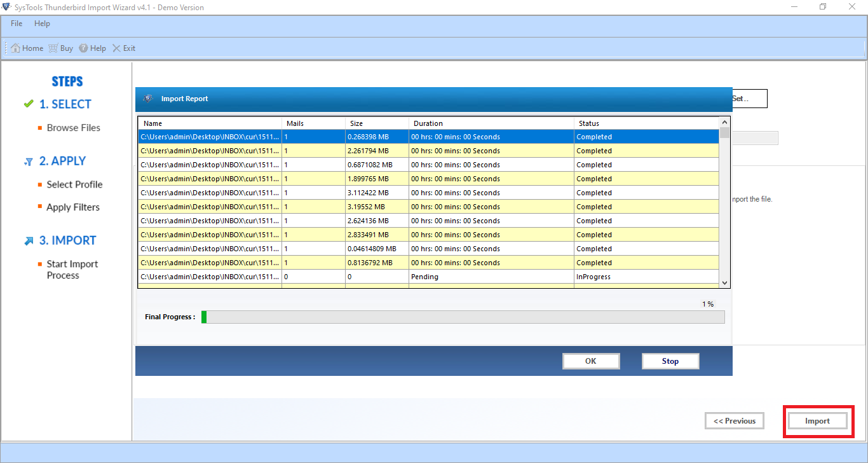Select the 3.112422 MB size cell

point(377,193)
